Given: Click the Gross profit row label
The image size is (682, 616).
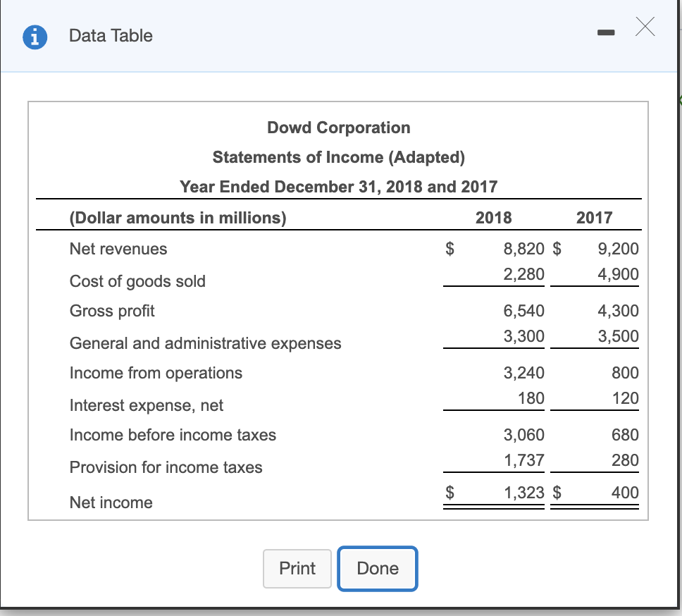Looking at the screenshot, I should (112, 311).
